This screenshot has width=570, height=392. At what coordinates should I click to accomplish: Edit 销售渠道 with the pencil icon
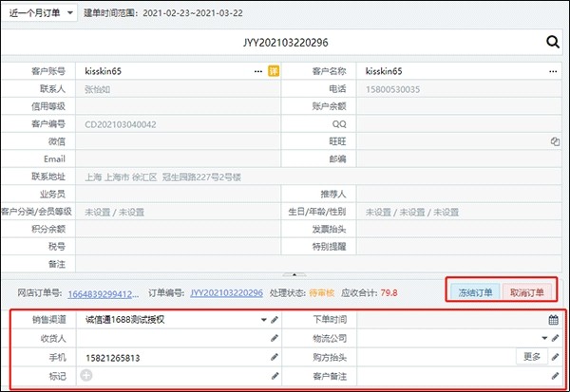275,321
